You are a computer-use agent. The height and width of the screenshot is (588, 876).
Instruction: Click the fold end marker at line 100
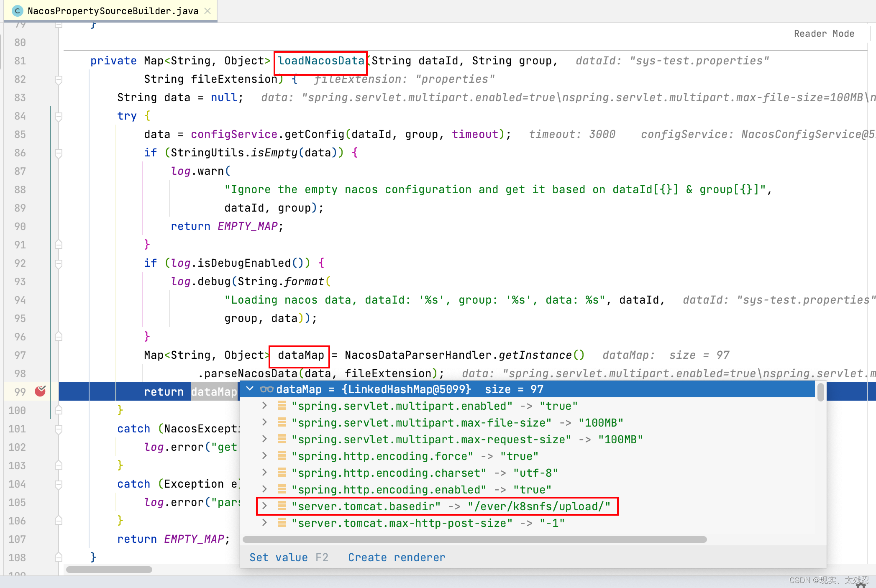[x=59, y=410]
